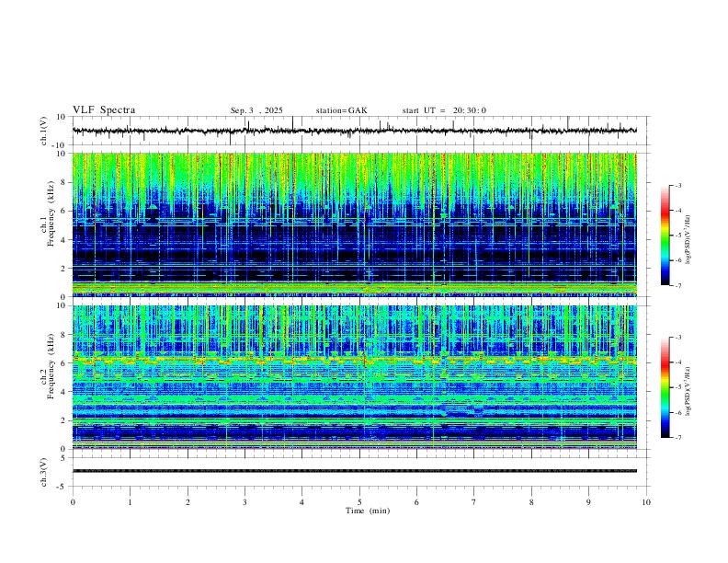Viewport: 728px width, 563px height.
Task: Click the "8" kHz tick on ch.1 spectrogram
Action: tap(64, 182)
